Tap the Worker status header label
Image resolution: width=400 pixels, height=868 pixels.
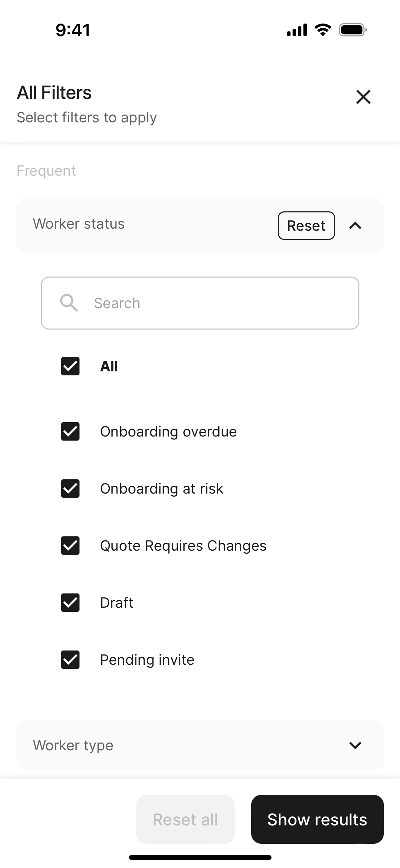point(79,224)
